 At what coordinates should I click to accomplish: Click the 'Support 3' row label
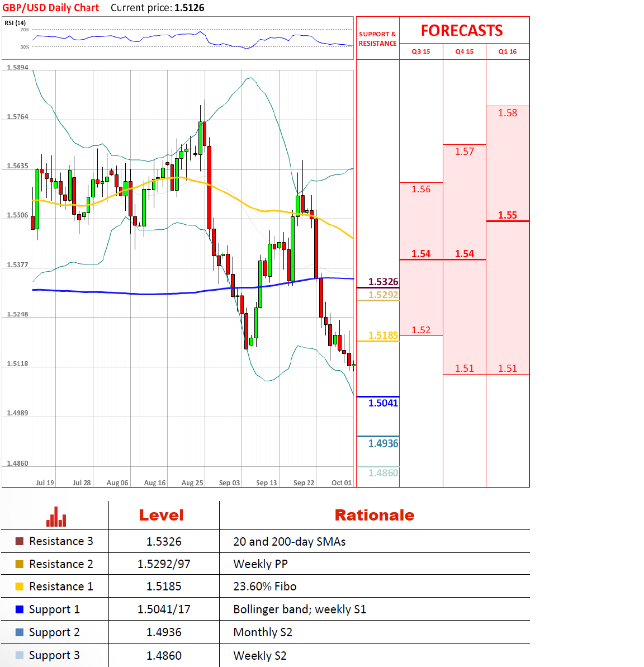[54, 655]
